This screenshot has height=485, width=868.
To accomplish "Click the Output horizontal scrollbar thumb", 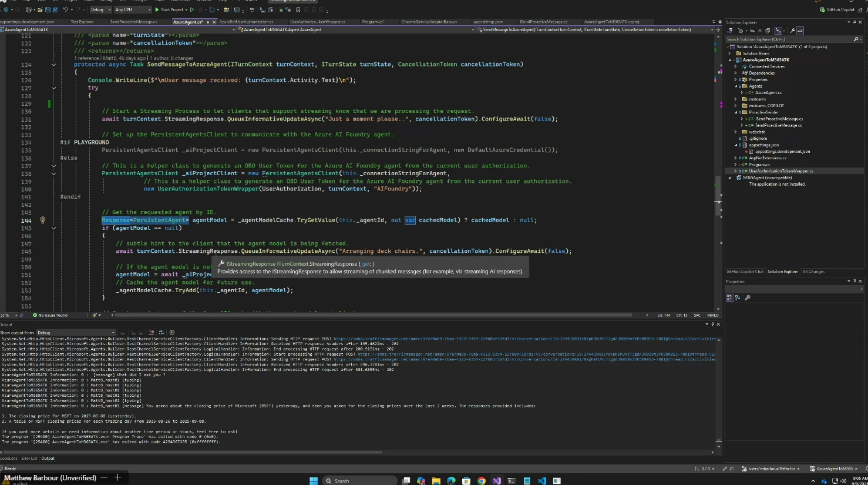I will click(193, 452).
